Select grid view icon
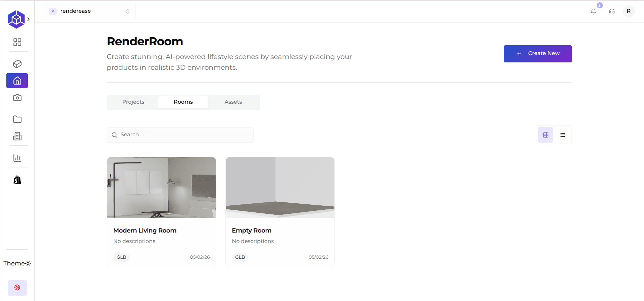644x301 pixels. coord(546,135)
